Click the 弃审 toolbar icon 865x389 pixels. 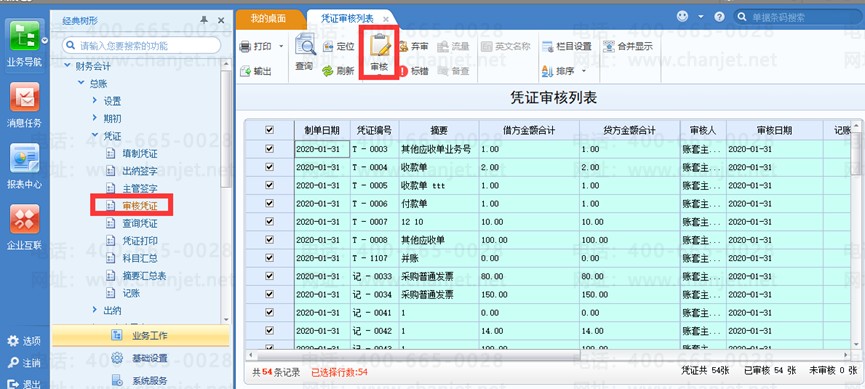pos(403,47)
